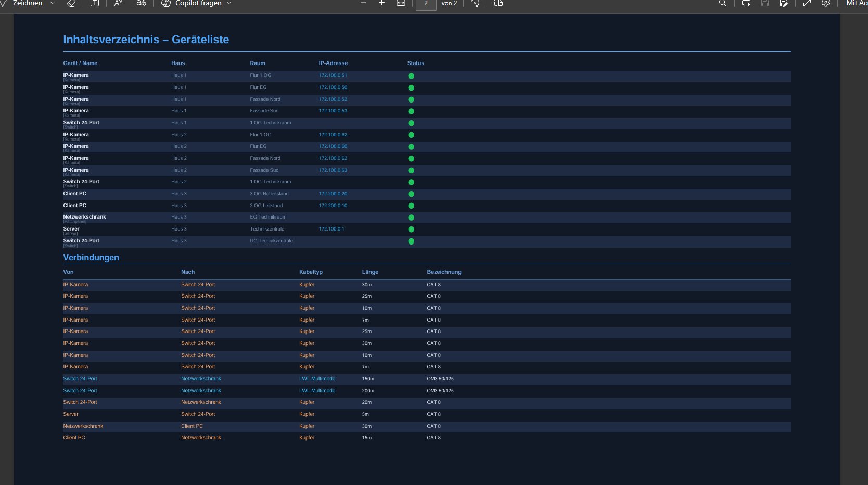Open the translate document tool
The image size is (868, 485).
click(141, 3)
